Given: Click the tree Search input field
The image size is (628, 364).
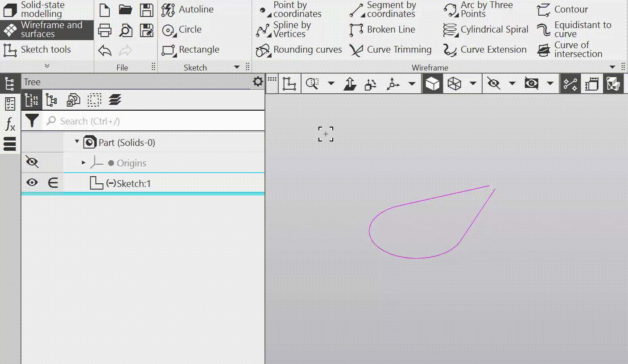Looking at the screenshot, I should tap(152, 121).
